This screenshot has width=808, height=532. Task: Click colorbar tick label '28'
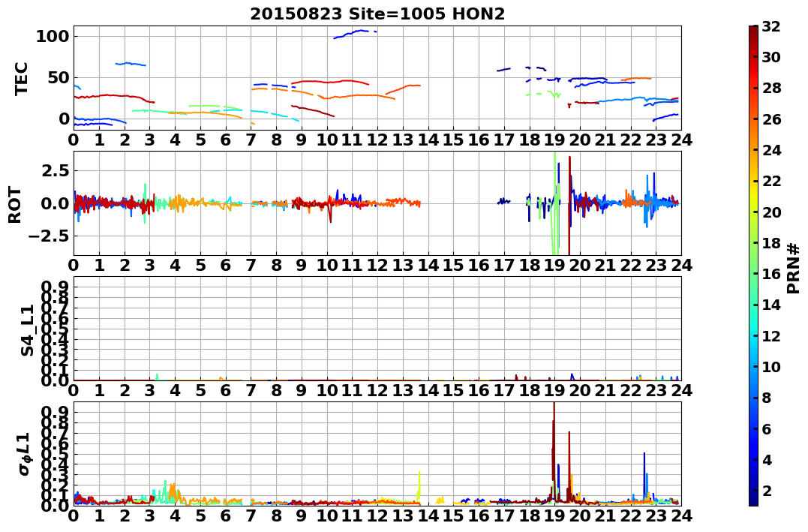click(771, 88)
